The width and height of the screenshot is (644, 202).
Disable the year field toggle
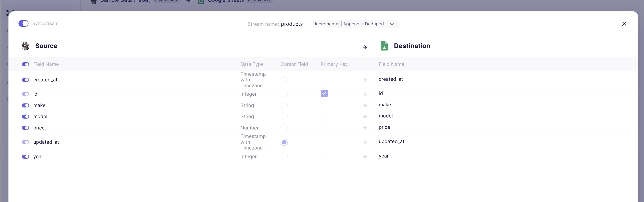26,157
